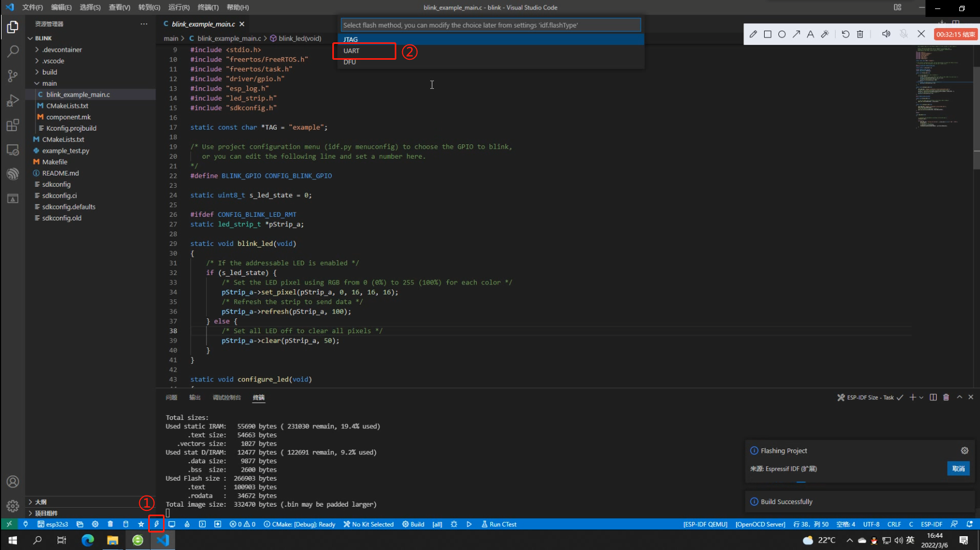
Task: Click the CMake Build button in status bar
Action: point(413,524)
